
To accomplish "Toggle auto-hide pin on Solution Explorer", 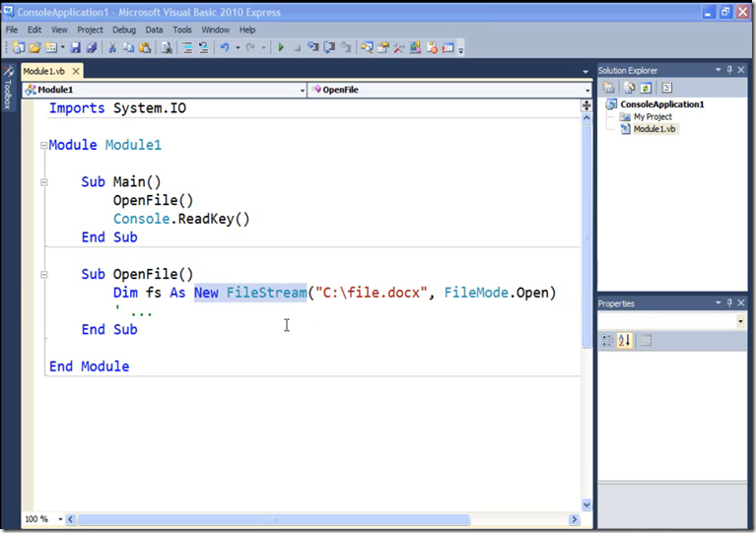I will coord(729,70).
